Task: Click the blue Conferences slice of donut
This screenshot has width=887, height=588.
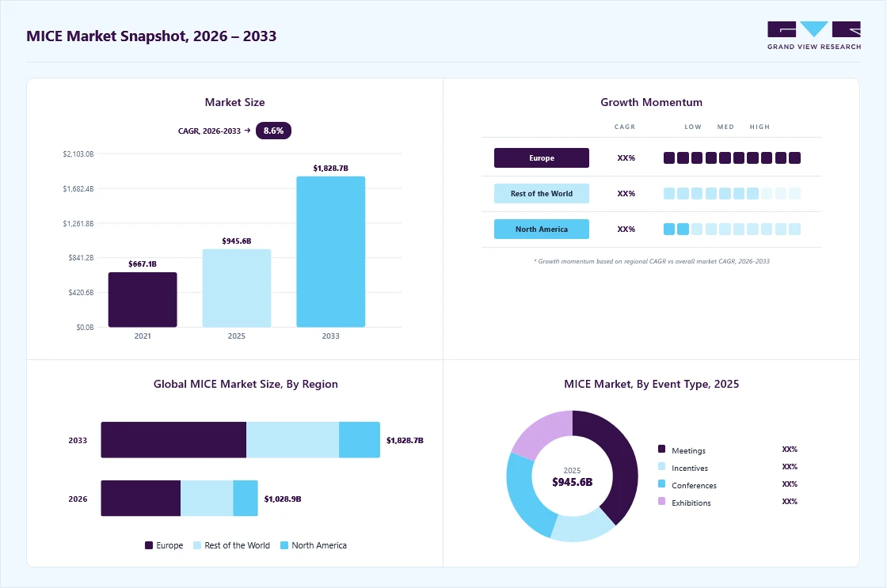Action: tap(525, 496)
